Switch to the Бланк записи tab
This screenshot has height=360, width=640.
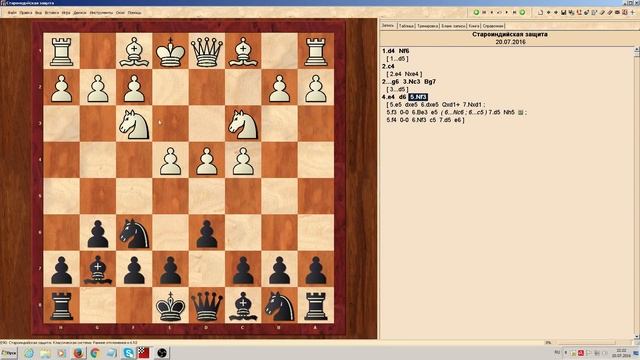pyautogui.click(x=453, y=26)
